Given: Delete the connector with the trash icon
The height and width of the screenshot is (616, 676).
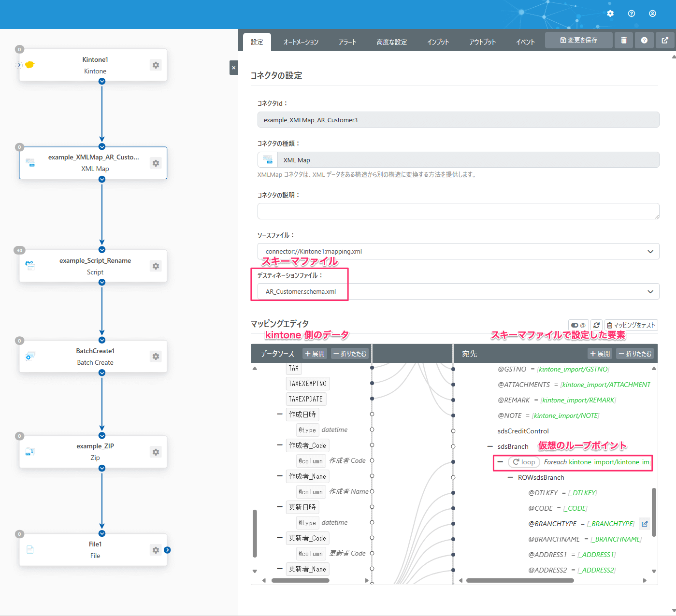Looking at the screenshot, I should (624, 40).
